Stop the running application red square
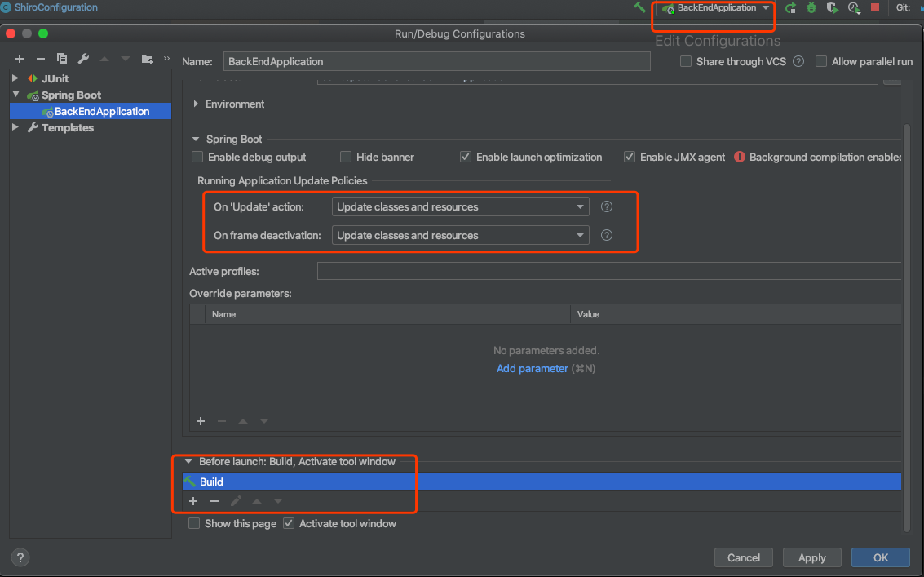 875,7
